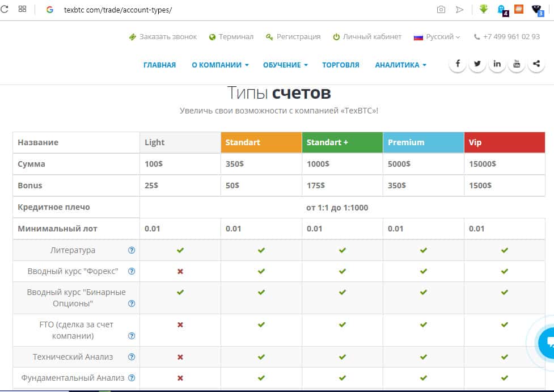
Task: Open the YouTube social icon
Action: [x=517, y=64]
